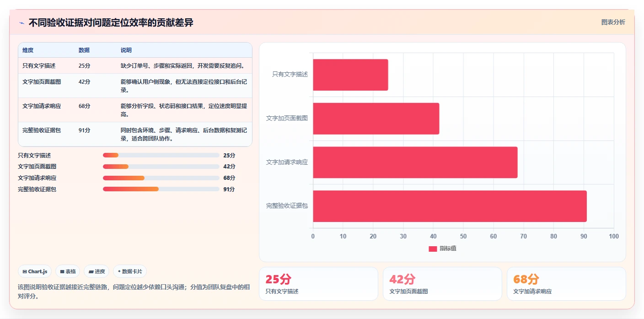The width and height of the screenshot is (644, 319).
Task: Click the chart bar for 只有文字描述
Action: [x=350, y=75]
